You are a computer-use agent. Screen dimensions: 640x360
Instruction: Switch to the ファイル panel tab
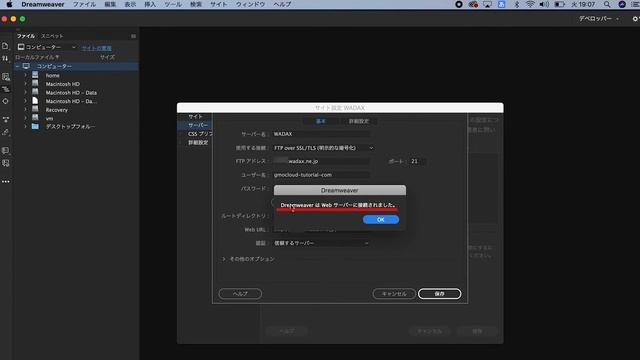[x=26, y=36]
